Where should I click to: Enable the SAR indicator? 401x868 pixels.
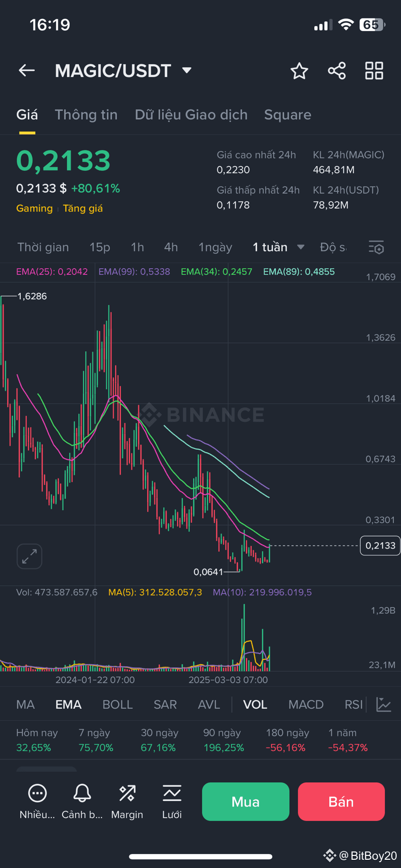point(165,704)
